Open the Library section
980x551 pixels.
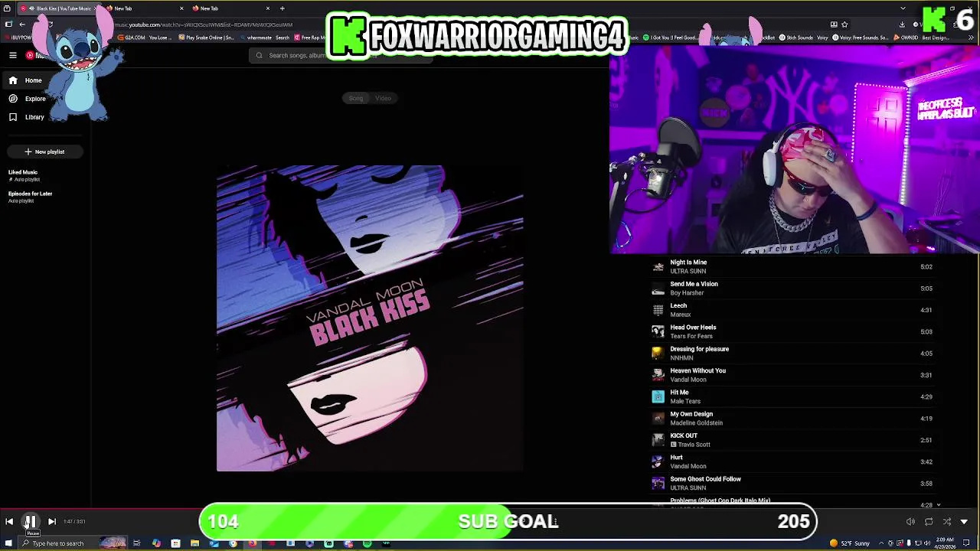44,117
